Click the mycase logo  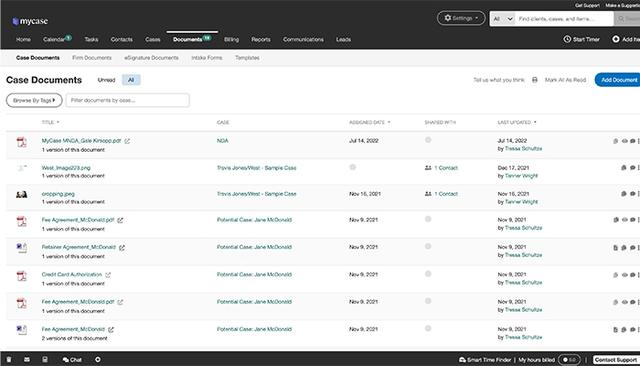[x=30, y=21]
